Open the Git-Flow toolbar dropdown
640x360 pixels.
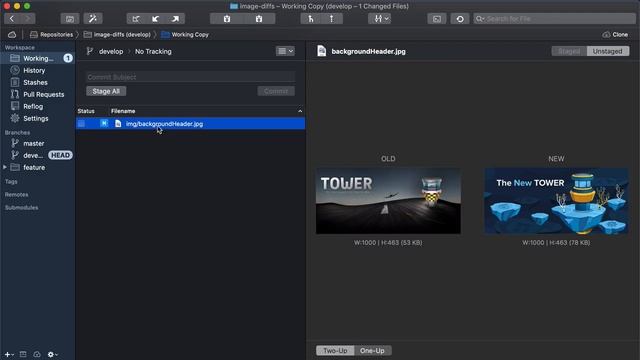(x=380, y=19)
